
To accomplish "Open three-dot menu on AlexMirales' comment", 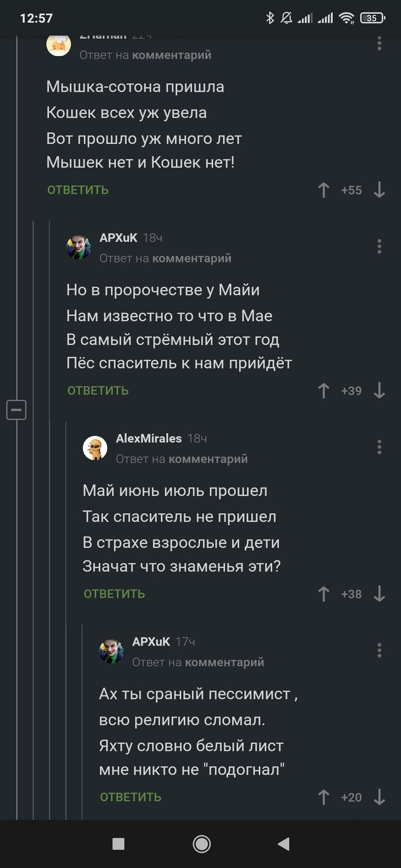I will point(379,447).
